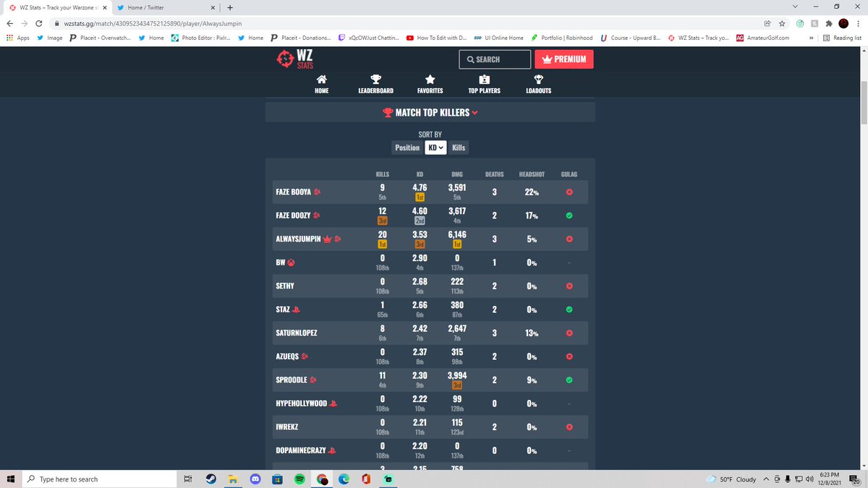Sort the table by Kills
The height and width of the screenshot is (488, 868).
click(458, 147)
